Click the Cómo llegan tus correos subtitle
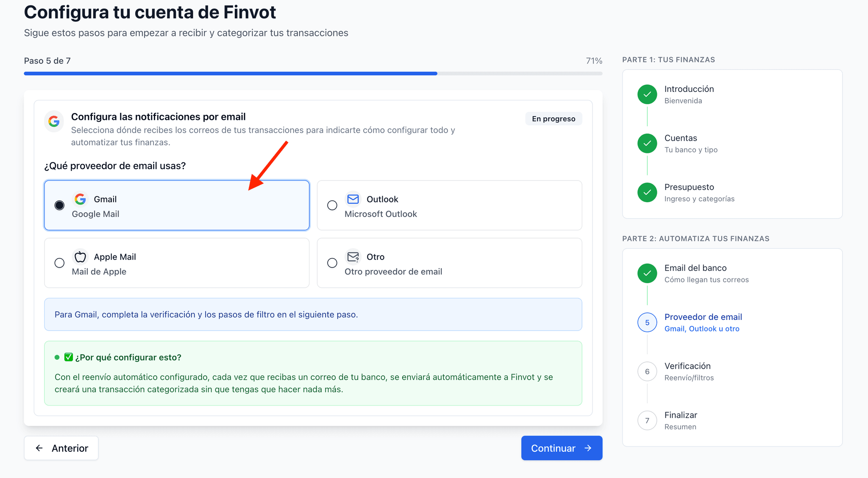The width and height of the screenshot is (868, 478). [x=707, y=280]
